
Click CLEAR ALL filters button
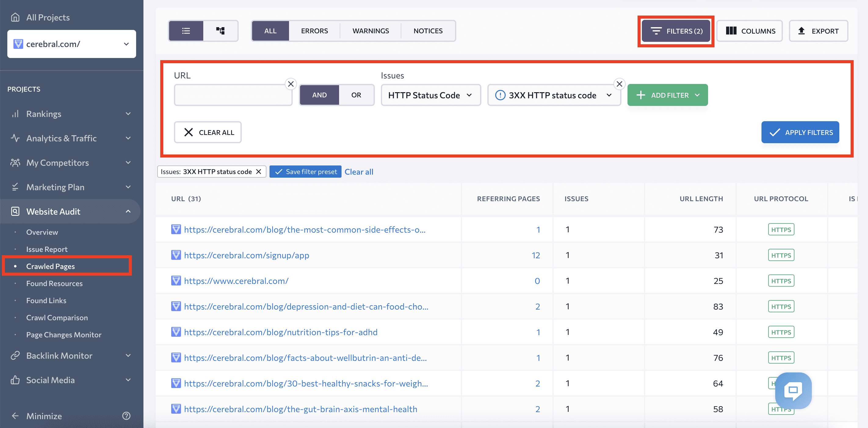(208, 132)
